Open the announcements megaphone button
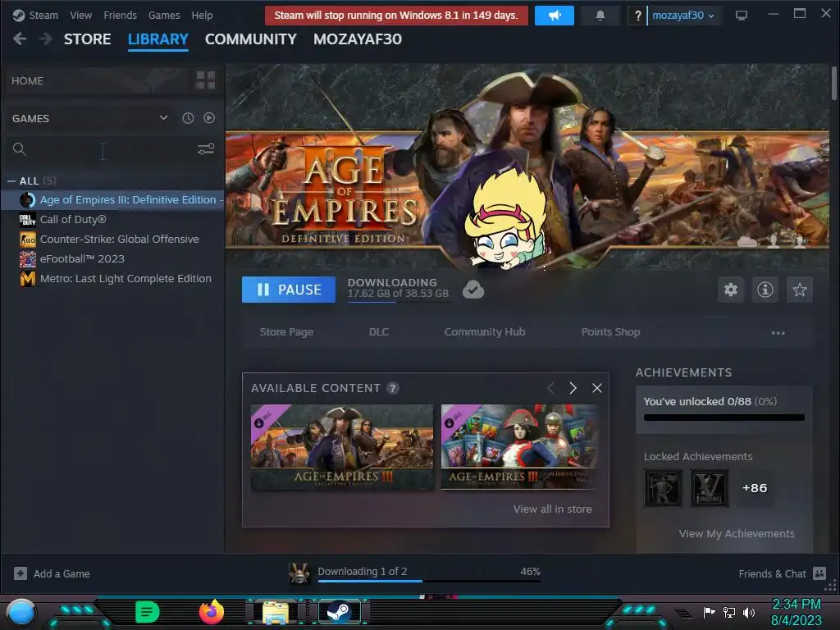840x630 pixels. 555,16
